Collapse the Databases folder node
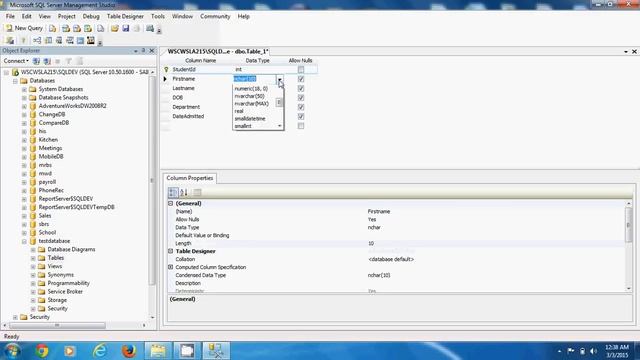Viewport: 640px width, 360px height. (15, 81)
